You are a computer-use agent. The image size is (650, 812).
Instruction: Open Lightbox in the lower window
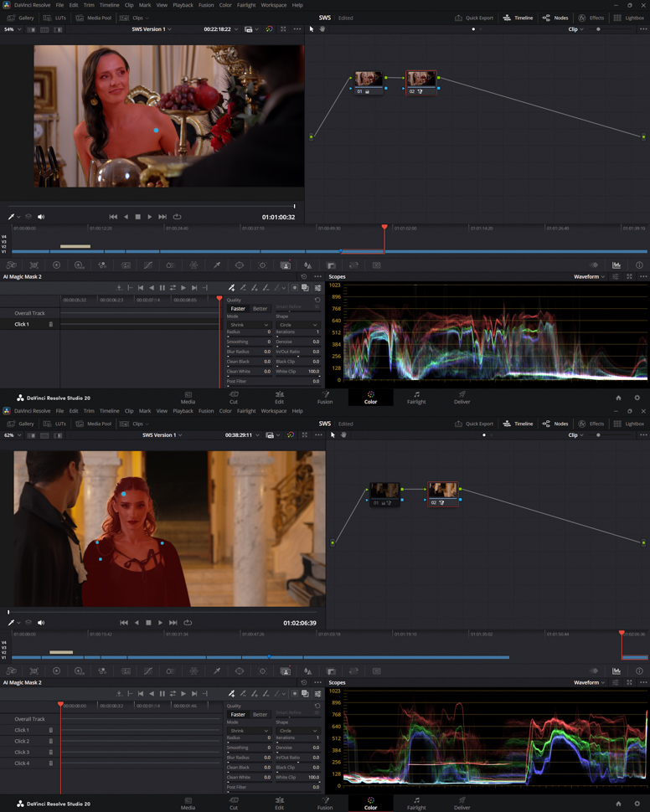click(629, 424)
